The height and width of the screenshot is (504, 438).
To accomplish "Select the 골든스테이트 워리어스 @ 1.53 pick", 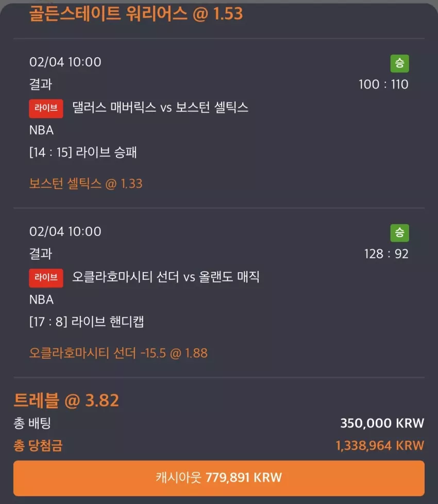I will pos(136,13).
